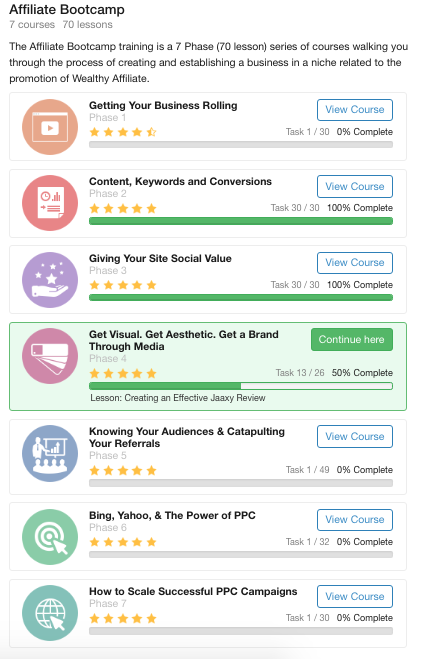
Task: Click the teal globe cursor icon for Phase 7
Action: click(50, 613)
